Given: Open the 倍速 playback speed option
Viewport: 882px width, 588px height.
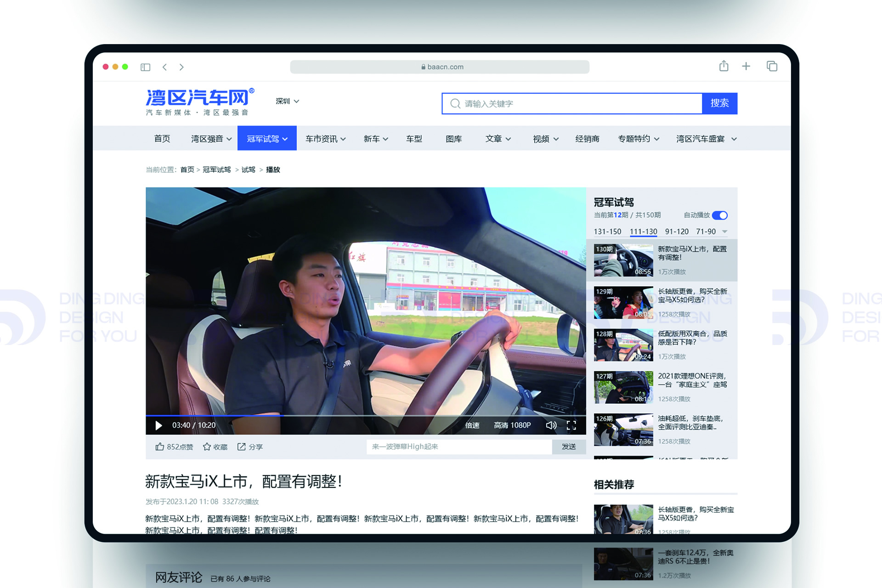Looking at the screenshot, I should [x=472, y=425].
